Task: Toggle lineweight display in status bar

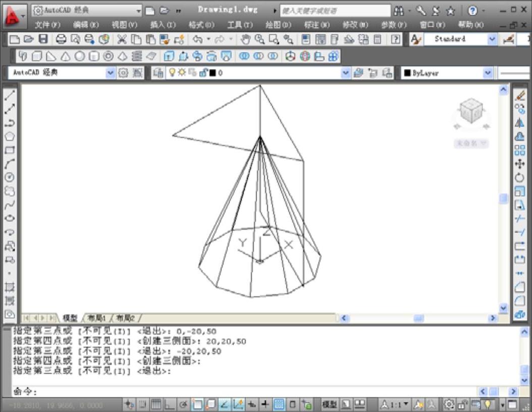Action: [x=265, y=404]
